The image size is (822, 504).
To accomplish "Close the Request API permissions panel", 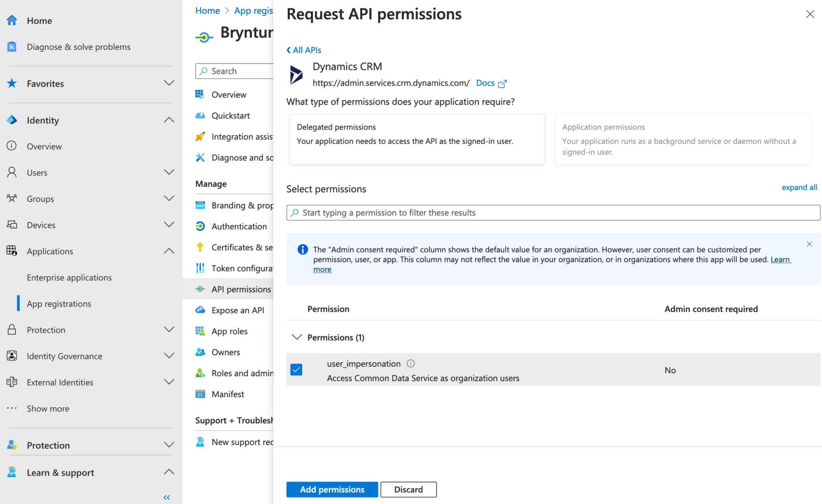I will (810, 14).
